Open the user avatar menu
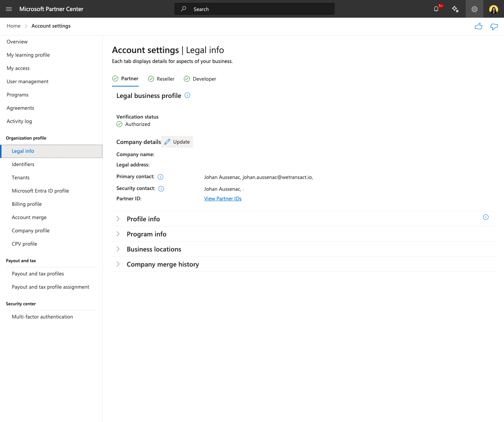This screenshot has height=422, width=504. 494,9
